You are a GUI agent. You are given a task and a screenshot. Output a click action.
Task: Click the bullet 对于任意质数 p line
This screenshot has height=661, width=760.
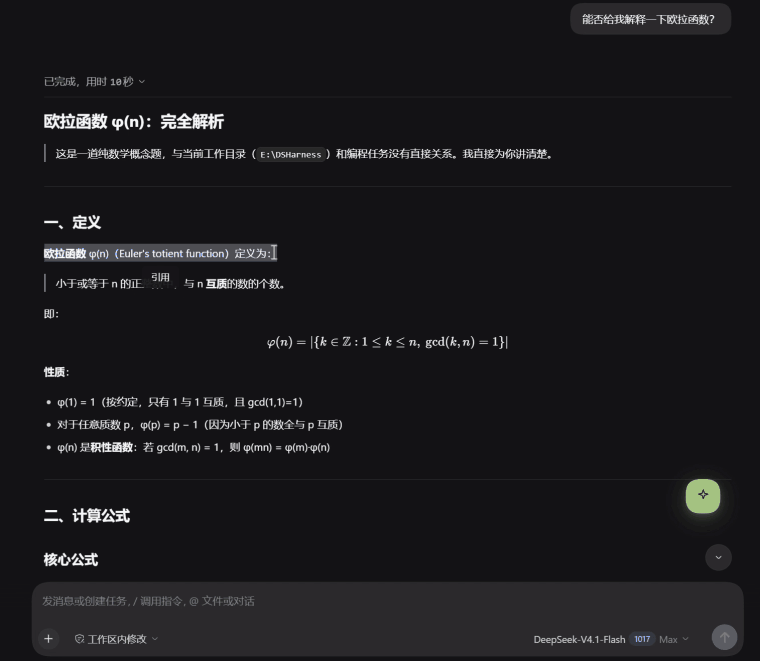(200, 425)
